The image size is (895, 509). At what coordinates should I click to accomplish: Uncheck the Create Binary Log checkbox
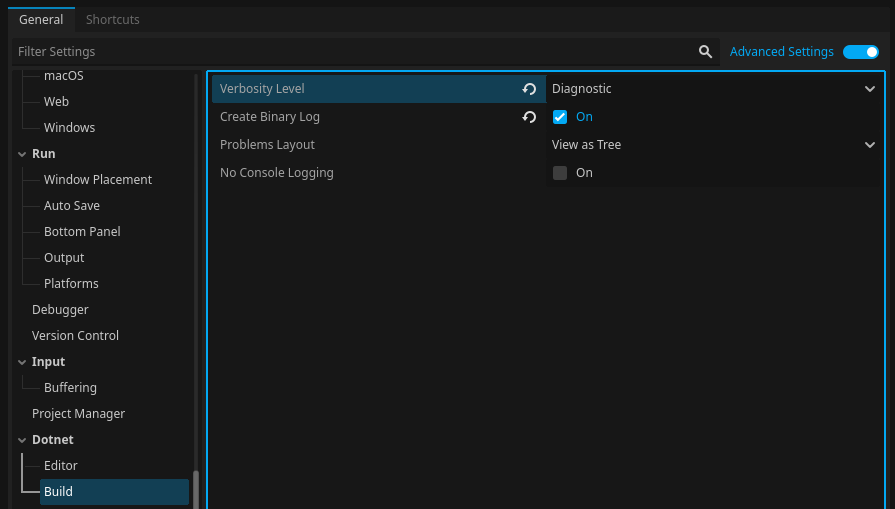click(x=560, y=117)
